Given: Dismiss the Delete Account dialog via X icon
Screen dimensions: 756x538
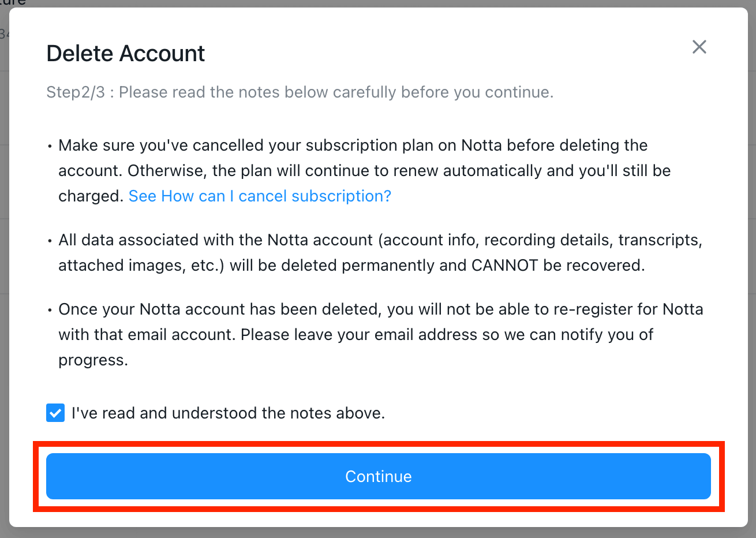Looking at the screenshot, I should tap(699, 47).
